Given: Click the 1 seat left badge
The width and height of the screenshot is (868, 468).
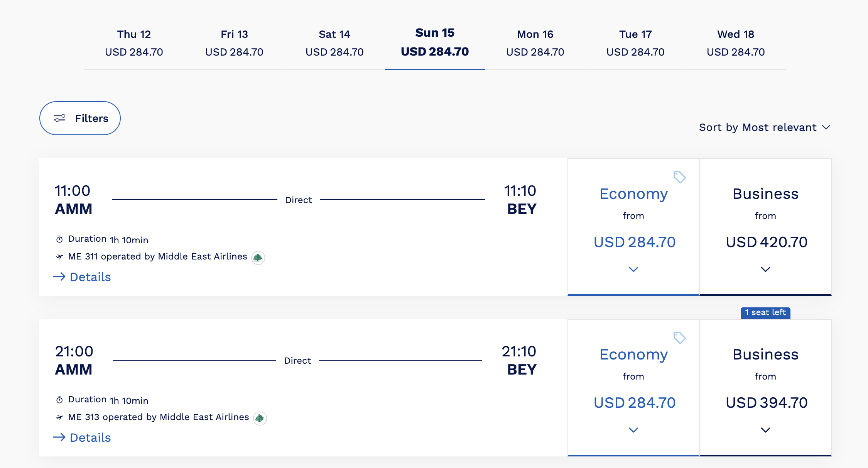Looking at the screenshot, I should (765, 312).
